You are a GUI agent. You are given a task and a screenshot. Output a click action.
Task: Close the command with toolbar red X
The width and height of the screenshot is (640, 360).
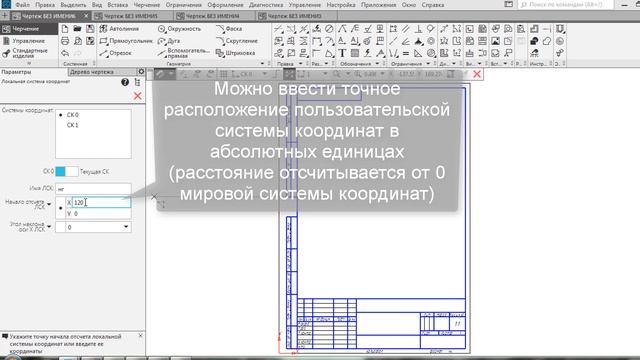click(477, 74)
